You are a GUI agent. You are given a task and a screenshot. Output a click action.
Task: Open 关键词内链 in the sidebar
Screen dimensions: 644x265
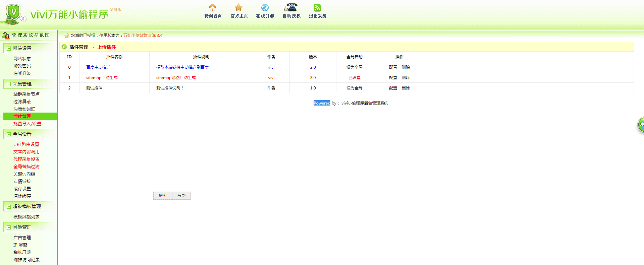tap(24, 174)
